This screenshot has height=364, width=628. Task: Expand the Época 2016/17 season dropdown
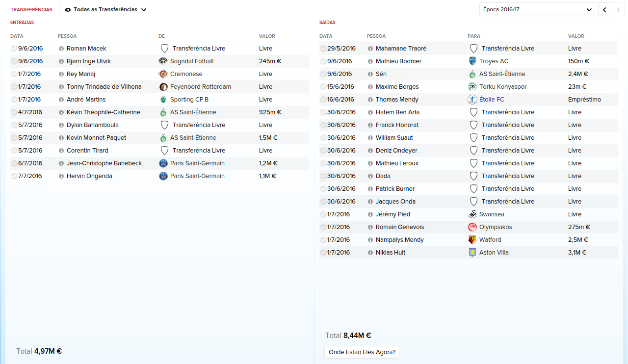(x=538, y=9)
